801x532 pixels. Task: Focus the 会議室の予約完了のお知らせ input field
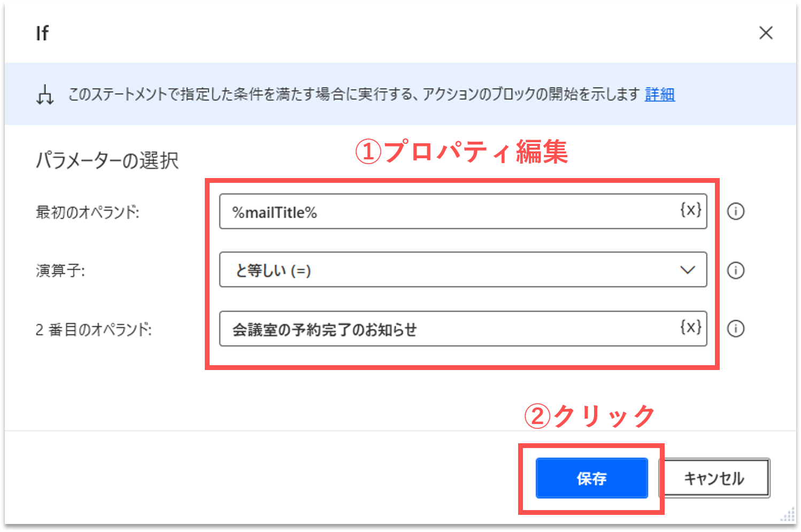449,329
